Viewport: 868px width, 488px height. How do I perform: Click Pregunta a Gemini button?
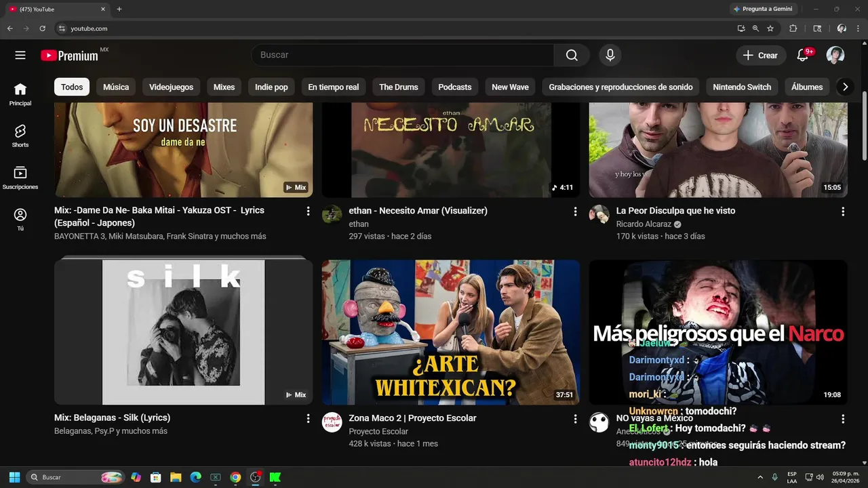[763, 9]
